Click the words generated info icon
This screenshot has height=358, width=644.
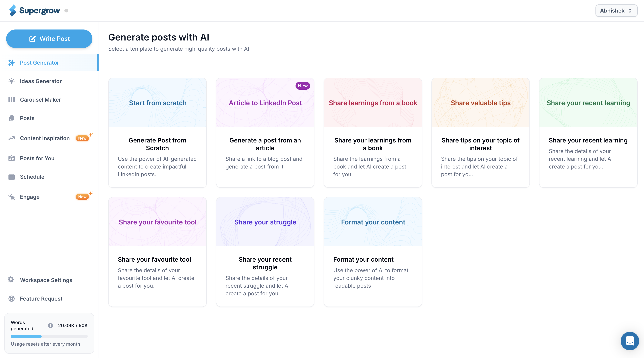(50, 325)
